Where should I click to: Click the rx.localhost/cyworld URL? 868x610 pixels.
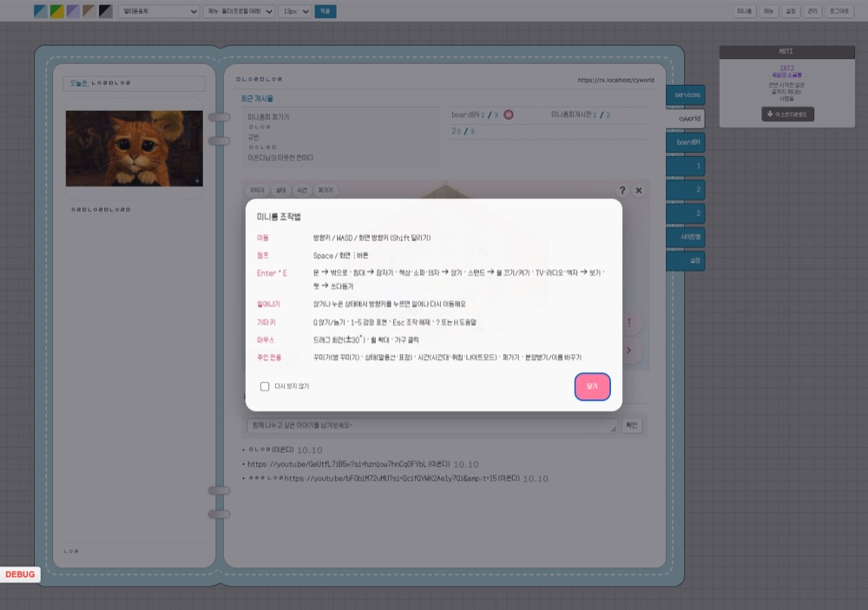615,80
